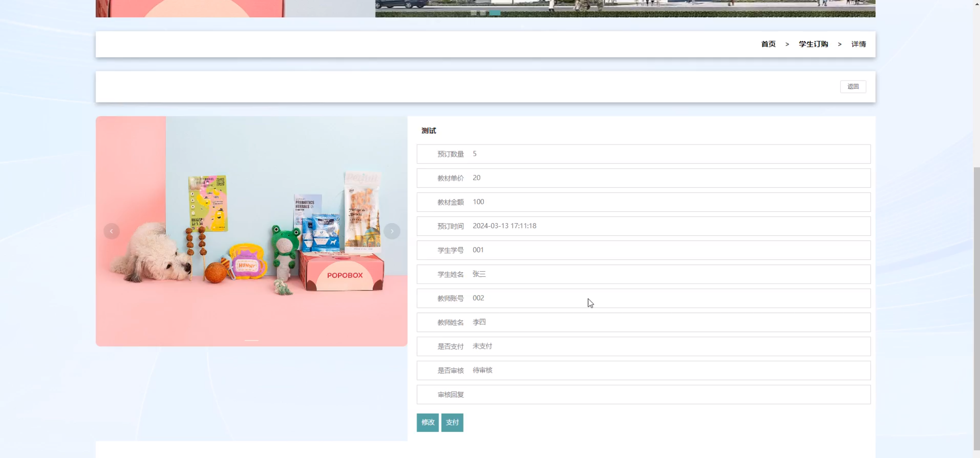Click the carousel indicator under the product image
The width and height of the screenshot is (980, 458).
[252, 340]
